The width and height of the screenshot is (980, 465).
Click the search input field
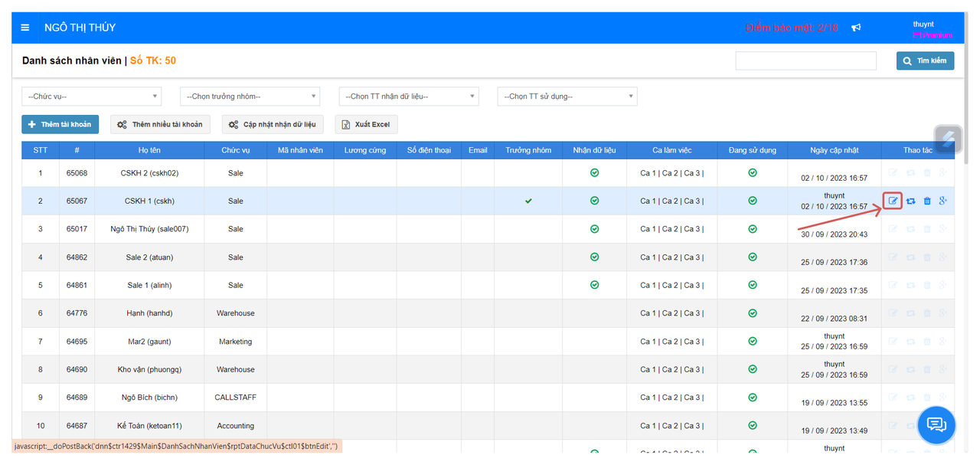coord(805,61)
